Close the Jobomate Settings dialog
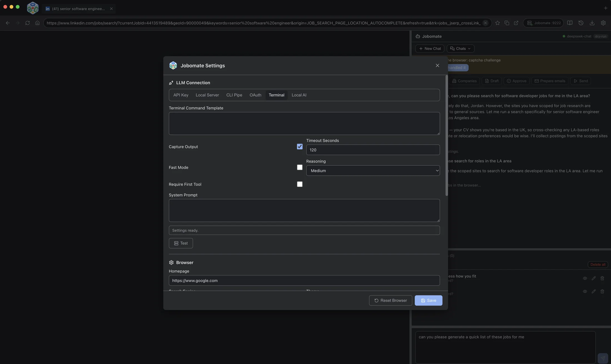This screenshot has width=611, height=364. point(437,66)
